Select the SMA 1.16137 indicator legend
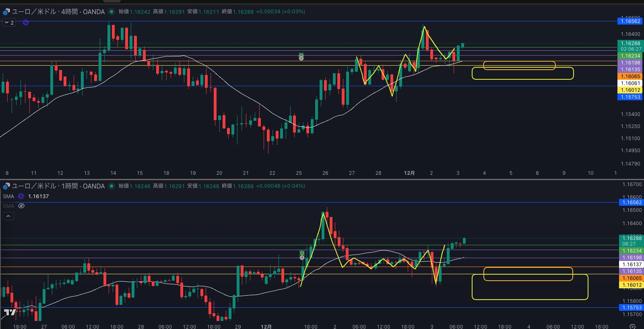This screenshot has height=329, width=644. 8,196
